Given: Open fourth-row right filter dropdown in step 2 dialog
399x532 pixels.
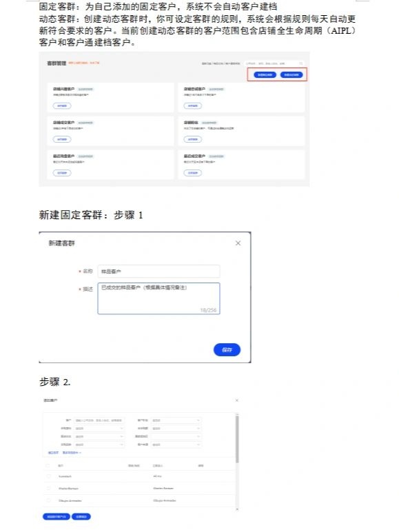Looking at the screenshot, I should (x=176, y=444).
